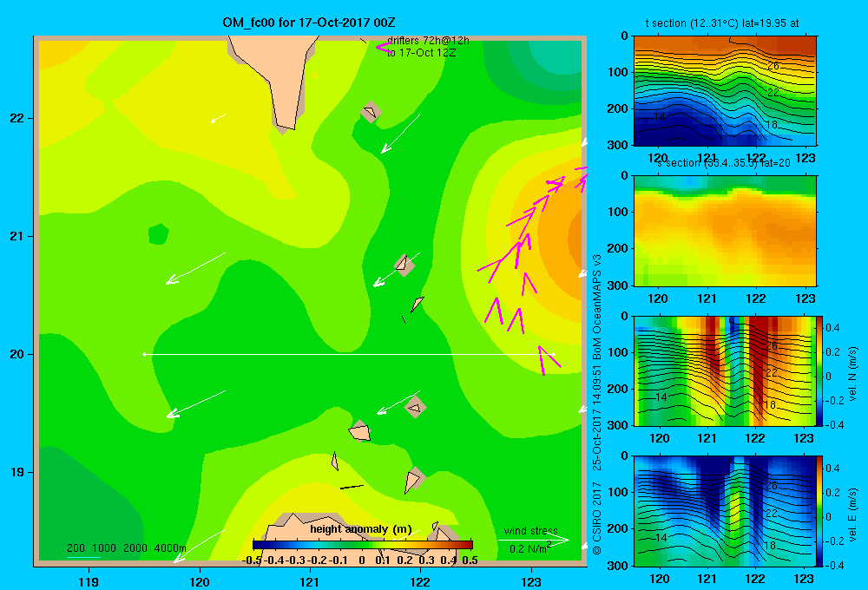Open the eastward velocity section panel
Image resolution: width=868 pixels, height=590 pixels.
pyautogui.click(x=725, y=511)
